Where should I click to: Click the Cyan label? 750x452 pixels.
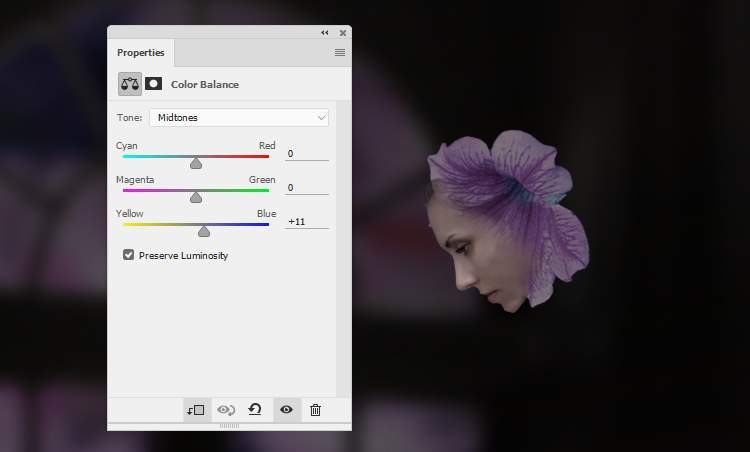(126, 146)
